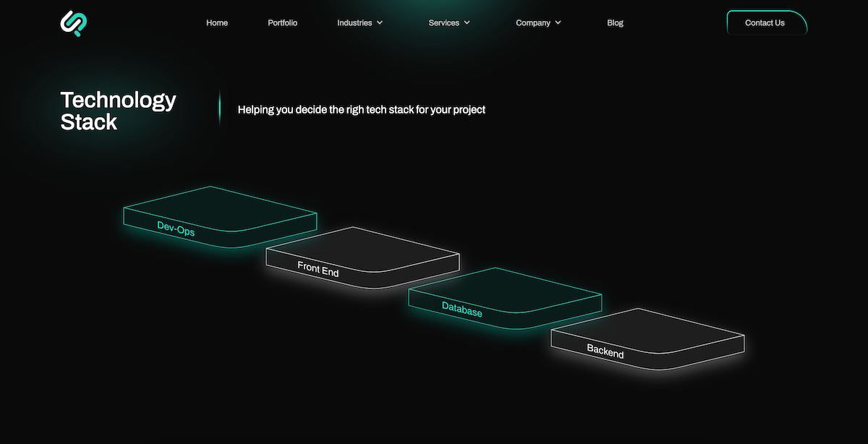Click the Backend stack layer
Screen dimensions: 868x444
click(647, 336)
